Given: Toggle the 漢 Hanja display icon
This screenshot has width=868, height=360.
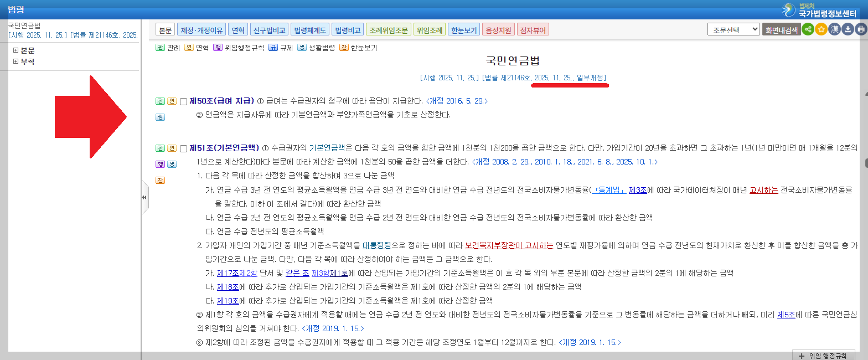Looking at the screenshot, I should tap(834, 29).
